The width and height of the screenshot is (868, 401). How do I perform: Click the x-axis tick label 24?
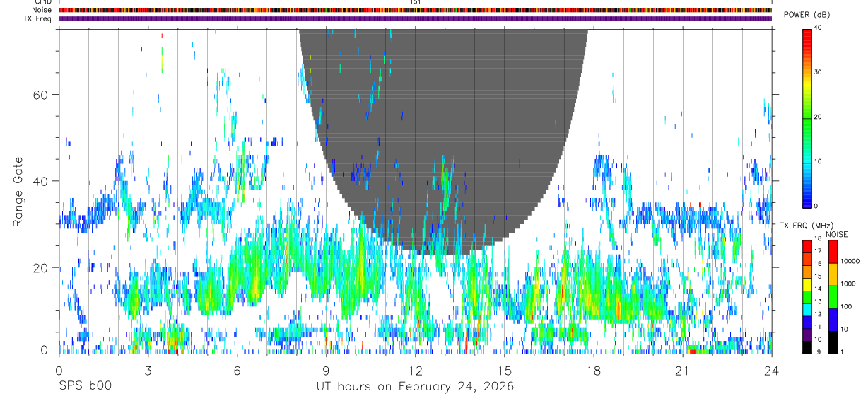pos(772,370)
